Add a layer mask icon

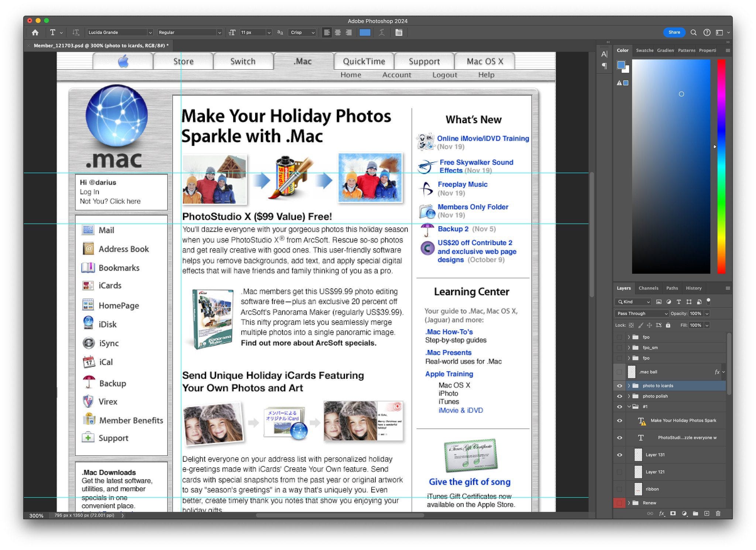pyautogui.click(x=673, y=513)
